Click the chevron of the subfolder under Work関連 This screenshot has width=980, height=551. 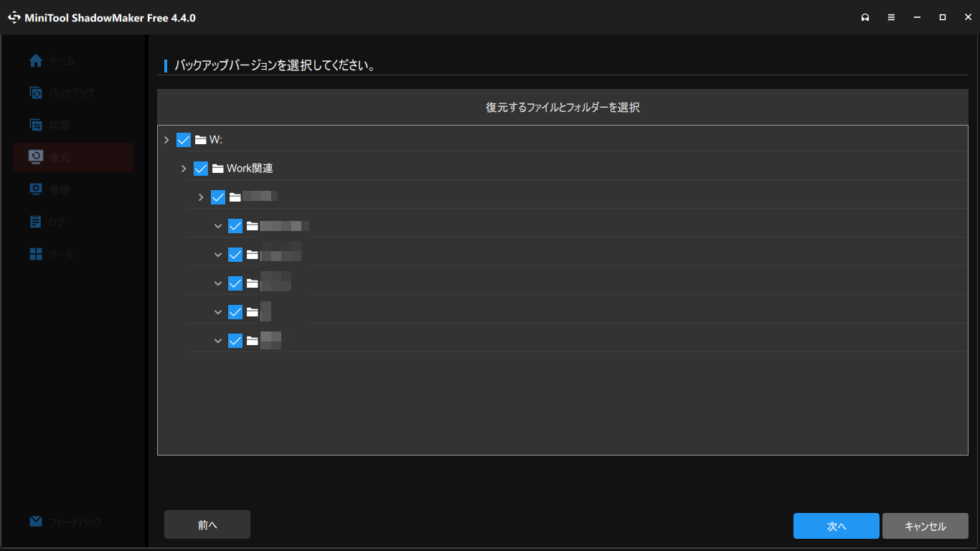[x=201, y=197]
